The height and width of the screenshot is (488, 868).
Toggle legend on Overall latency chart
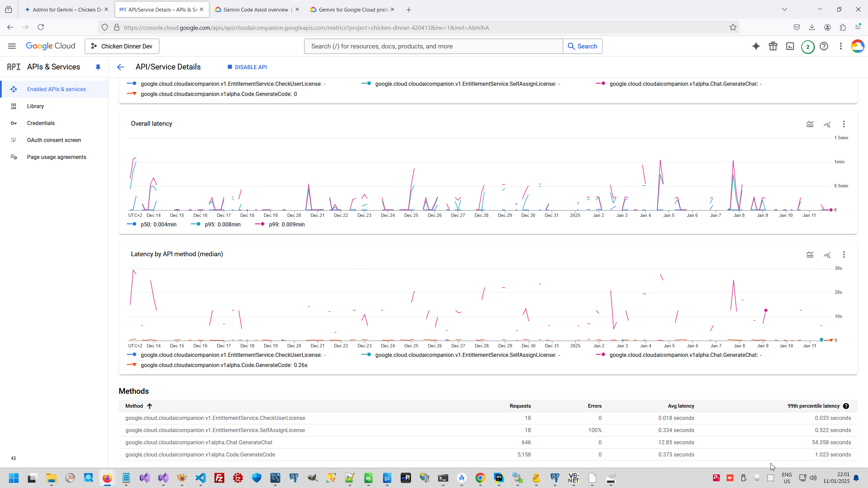[x=810, y=124]
